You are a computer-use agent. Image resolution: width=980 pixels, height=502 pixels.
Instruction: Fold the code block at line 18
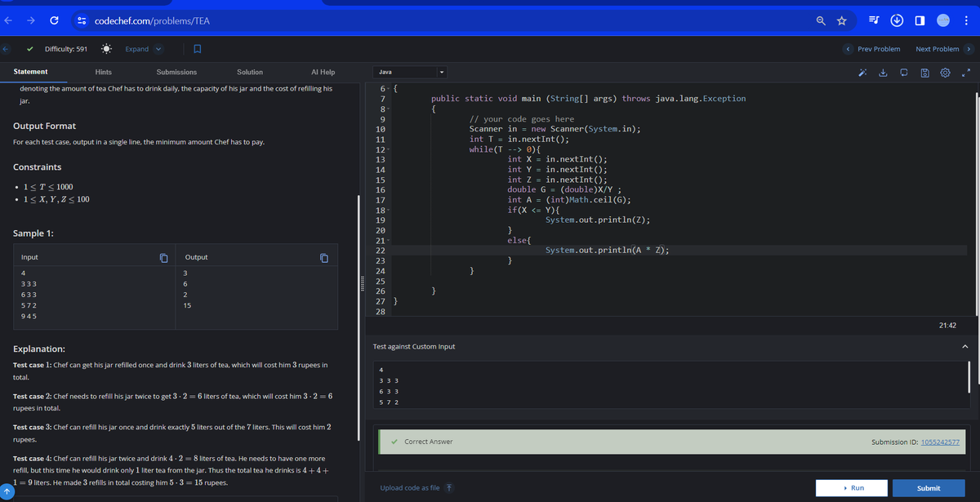pos(387,211)
